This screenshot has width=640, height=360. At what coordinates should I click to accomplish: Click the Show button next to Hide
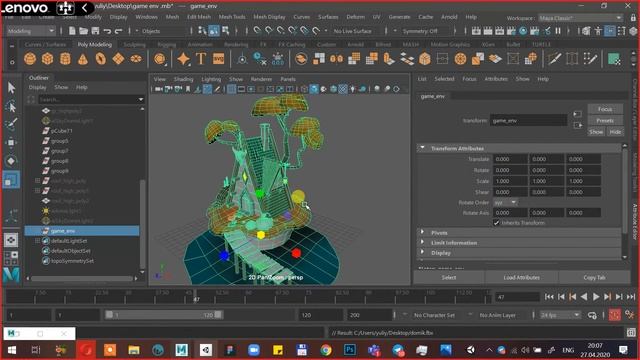pyautogui.click(x=596, y=132)
